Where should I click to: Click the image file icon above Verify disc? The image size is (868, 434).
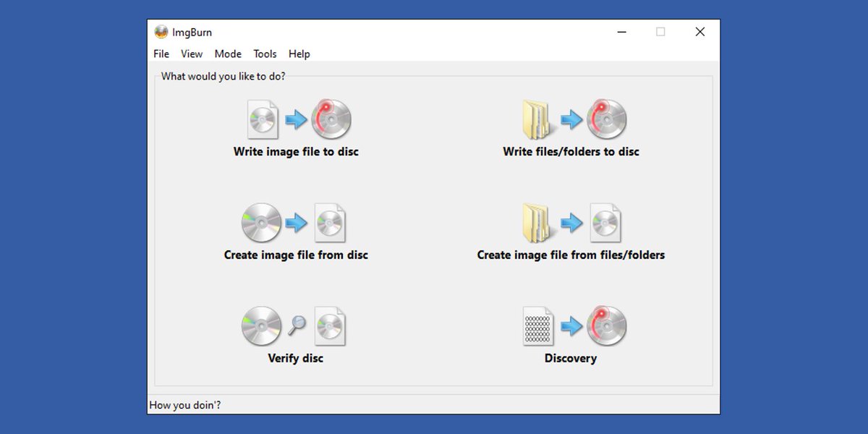[x=331, y=325]
